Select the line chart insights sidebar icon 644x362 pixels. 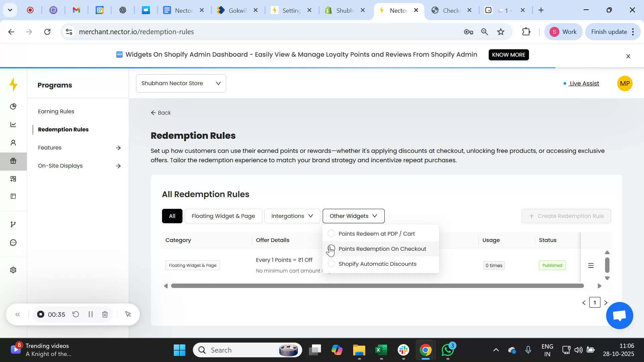tap(13, 124)
